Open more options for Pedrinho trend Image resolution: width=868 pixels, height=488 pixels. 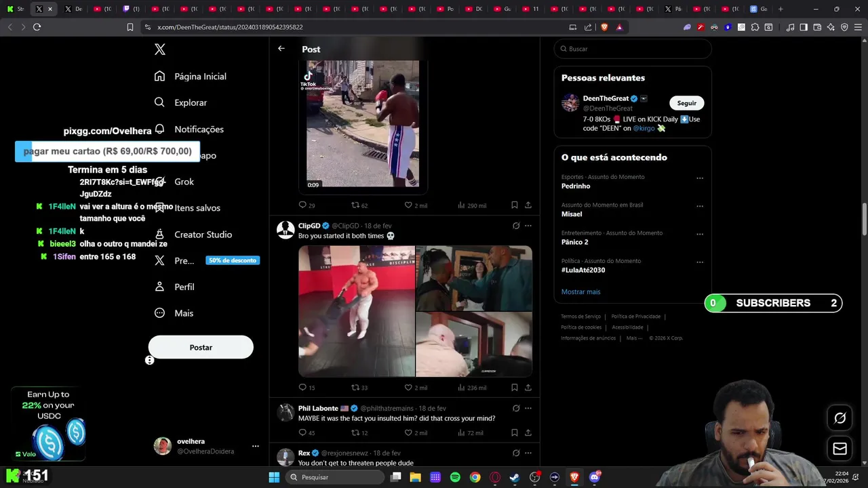pyautogui.click(x=700, y=178)
